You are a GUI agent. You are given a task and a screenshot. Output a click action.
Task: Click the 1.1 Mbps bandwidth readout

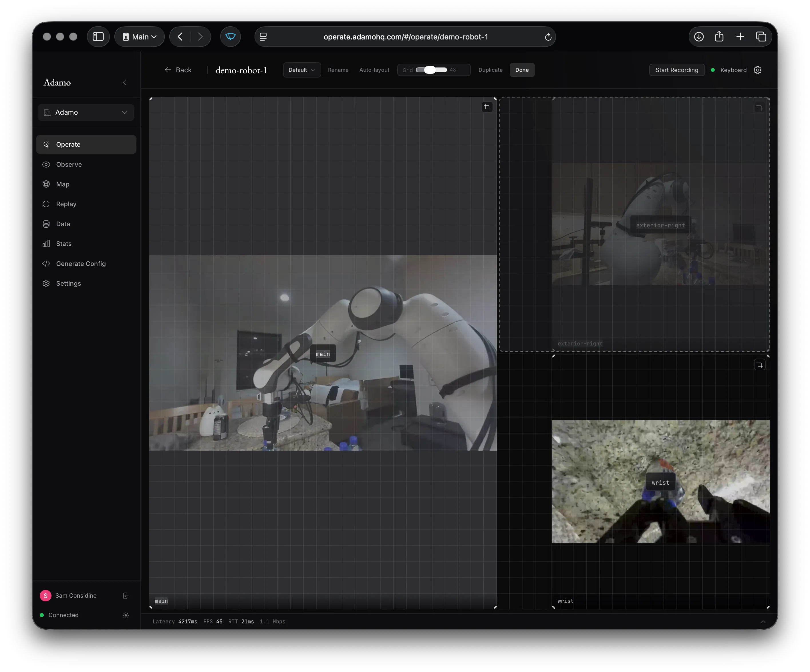tap(272, 621)
